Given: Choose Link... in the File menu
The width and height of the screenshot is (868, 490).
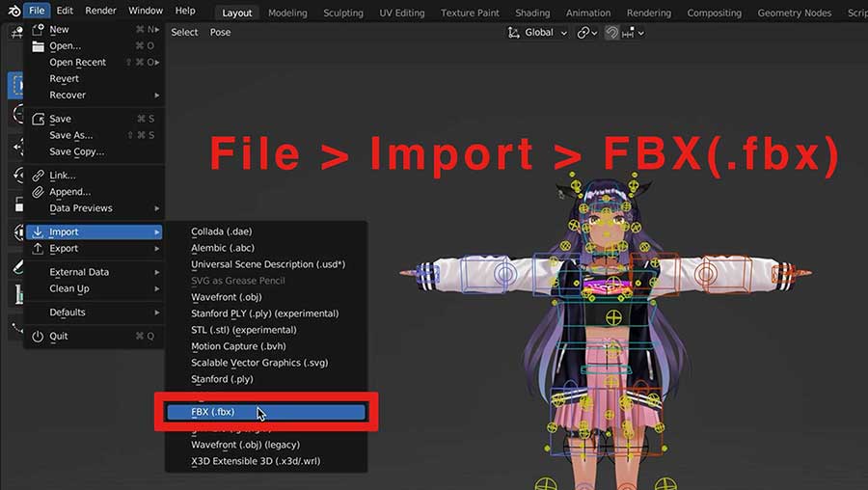Looking at the screenshot, I should (x=95, y=176).
